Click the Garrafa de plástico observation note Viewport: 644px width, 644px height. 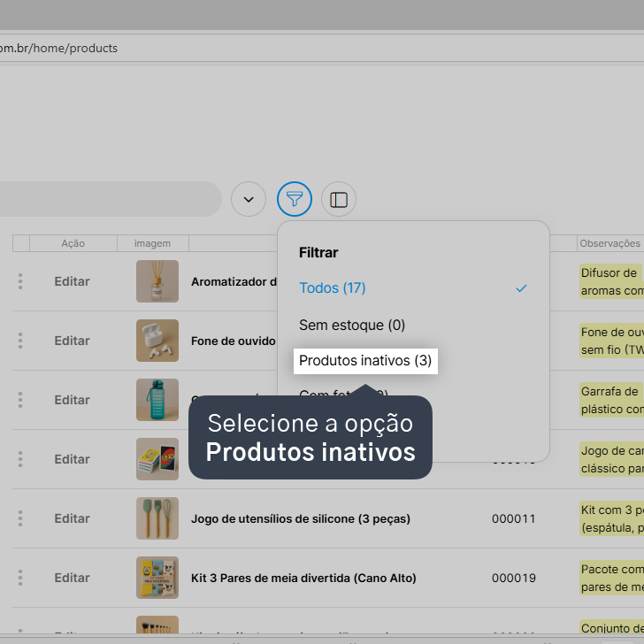coord(611,400)
